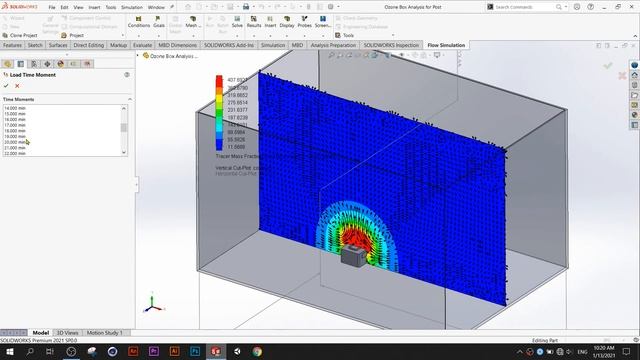Open the FeatureManager design tree tab
Image resolution: width=640 pixels, height=360 pixels.
[7, 64]
